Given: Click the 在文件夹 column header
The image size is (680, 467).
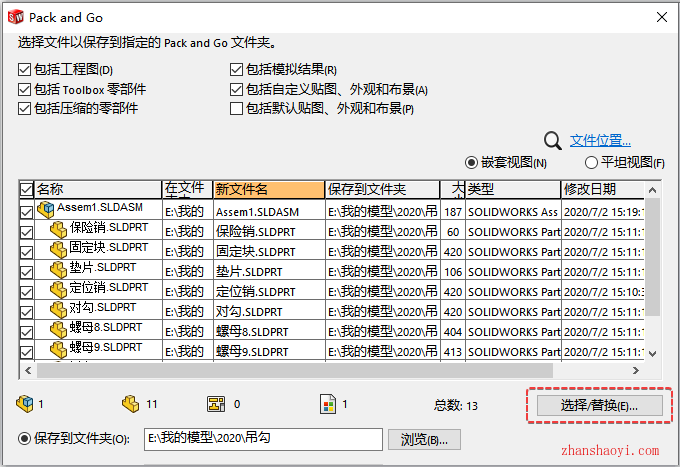Looking at the screenshot, I should pyautogui.click(x=187, y=189).
